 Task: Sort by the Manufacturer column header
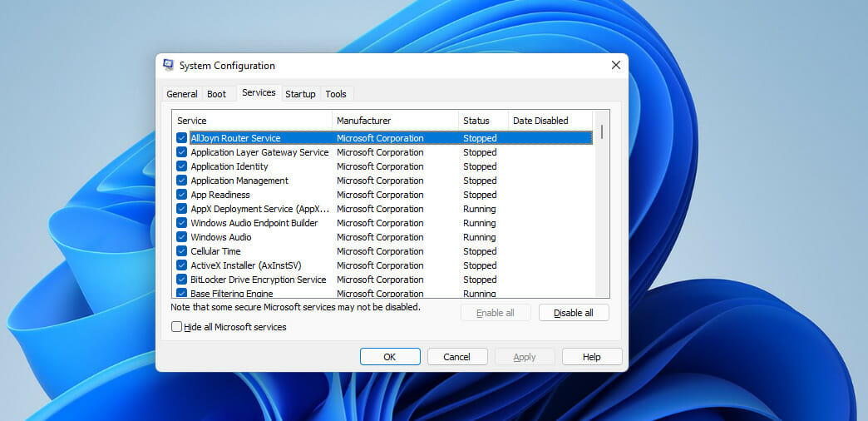coord(395,121)
